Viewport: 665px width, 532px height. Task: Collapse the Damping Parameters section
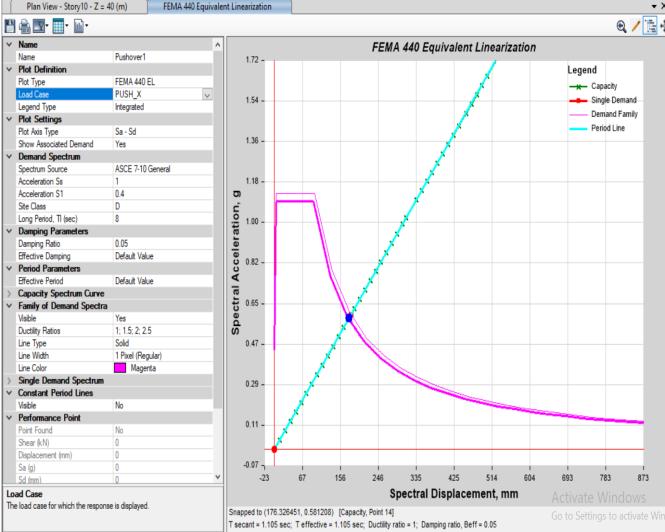(x=9, y=231)
